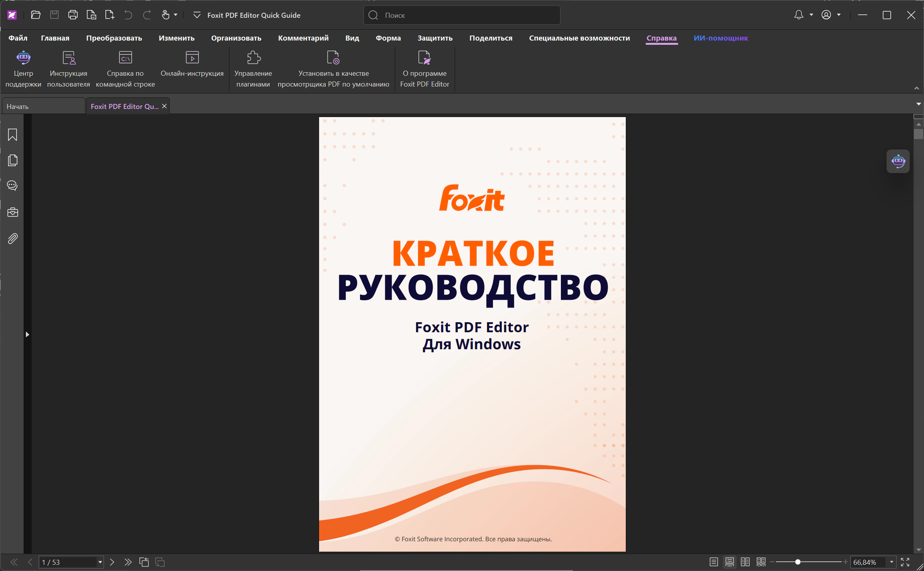This screenshot has width=924, height=571.
Task: Go to the next page
Action: point(112,562)
